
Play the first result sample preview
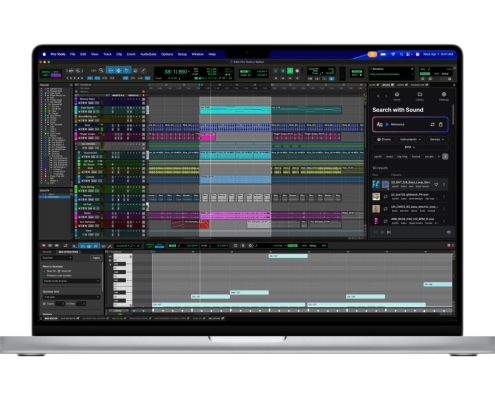385,184
